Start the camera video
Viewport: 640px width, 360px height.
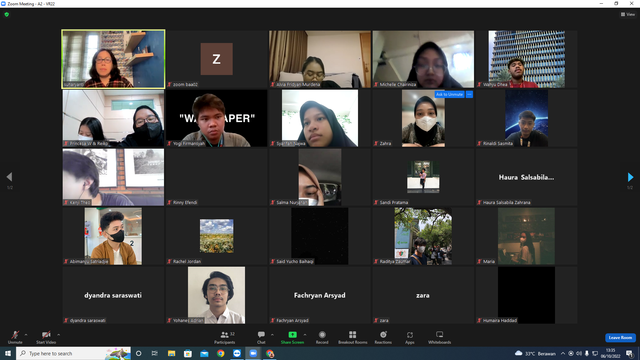(46, 337)
